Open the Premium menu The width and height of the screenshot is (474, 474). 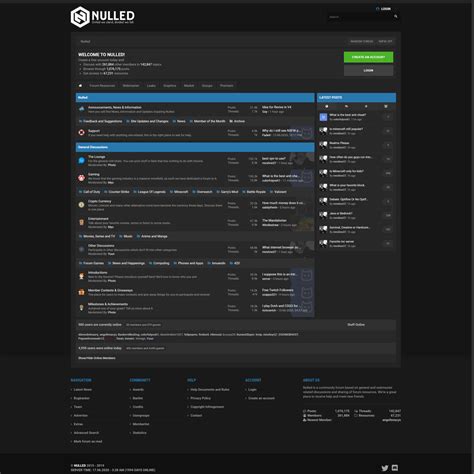pos(227,86)
